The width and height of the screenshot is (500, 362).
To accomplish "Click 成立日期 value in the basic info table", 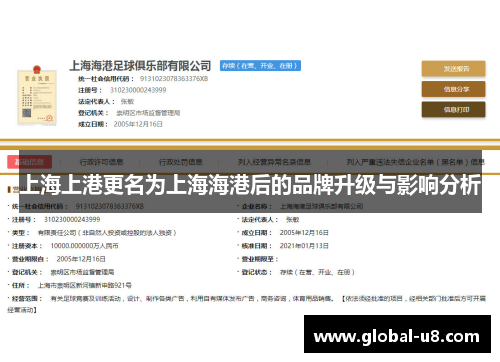I will 304,233.
